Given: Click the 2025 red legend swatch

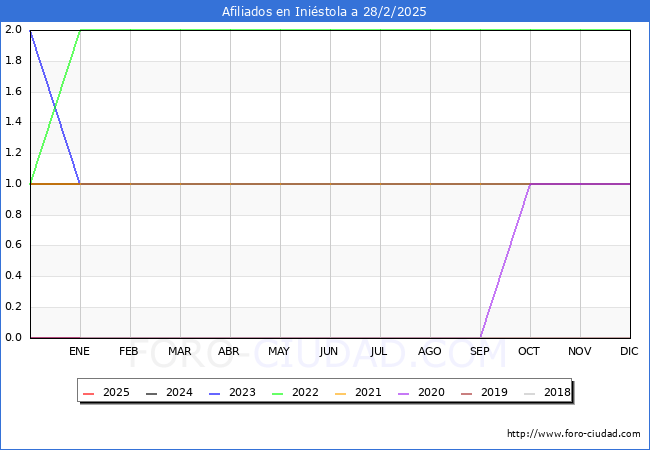Looking at the screenshot, I should click(89, 393).
